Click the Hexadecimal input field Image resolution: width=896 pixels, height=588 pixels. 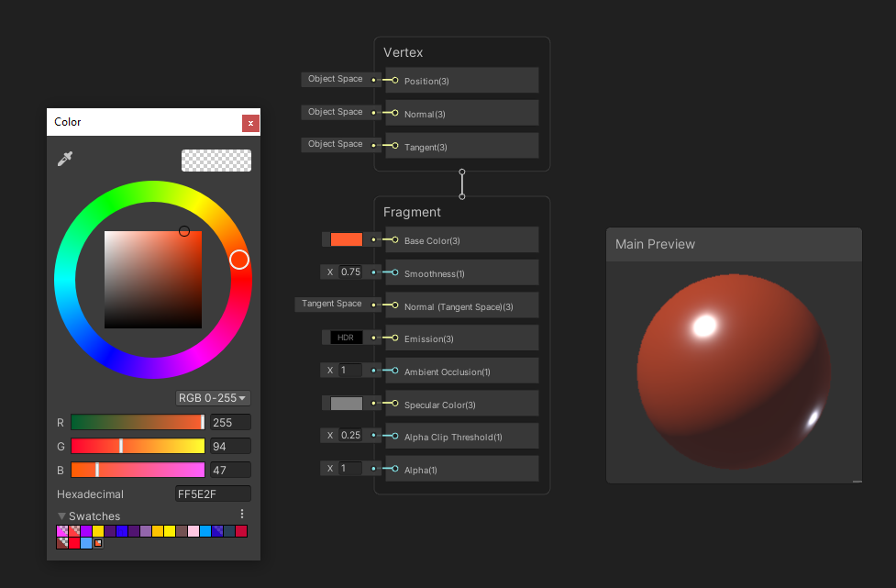coord(212,494)
